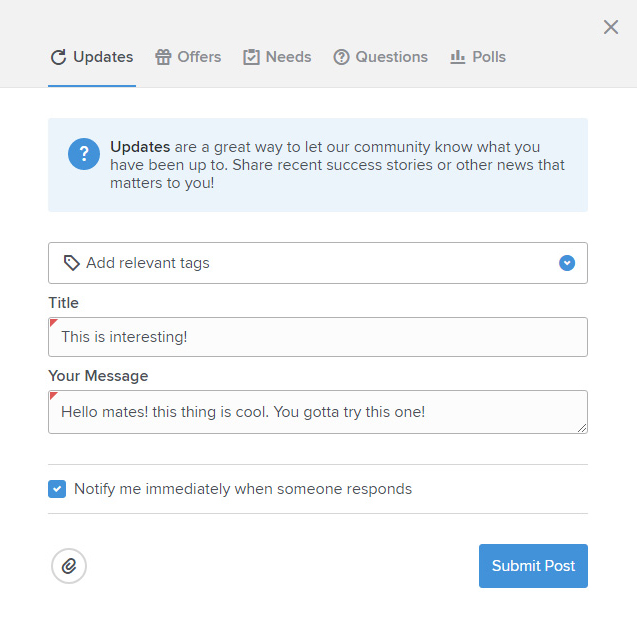Select the Questions tab label
Screen dimensions: 637x617
[391, 57]
